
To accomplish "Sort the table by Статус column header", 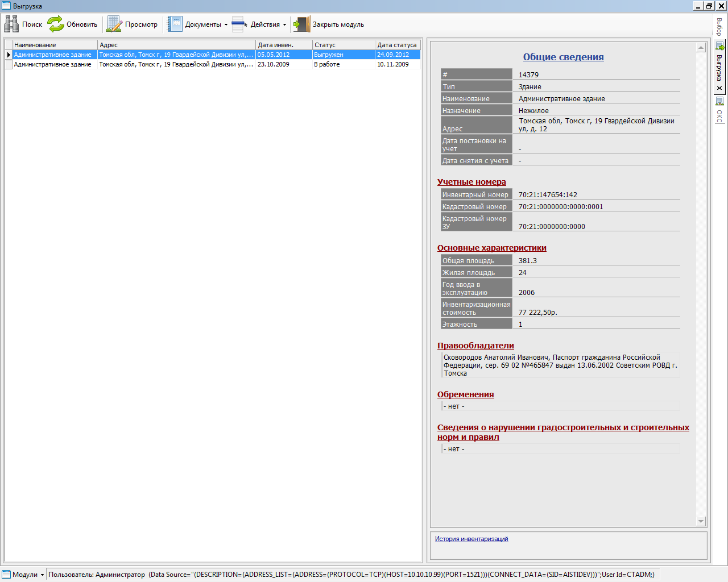I will [x=343, y=45].
